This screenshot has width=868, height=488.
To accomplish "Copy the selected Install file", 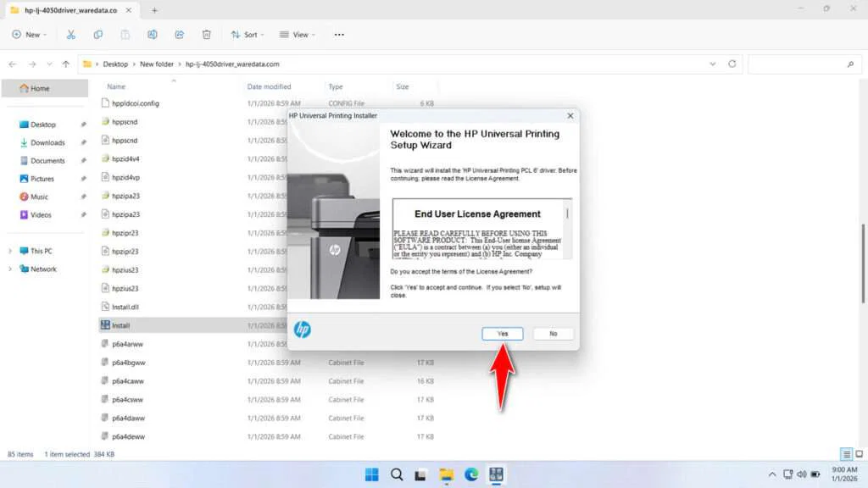I will 97,34.
